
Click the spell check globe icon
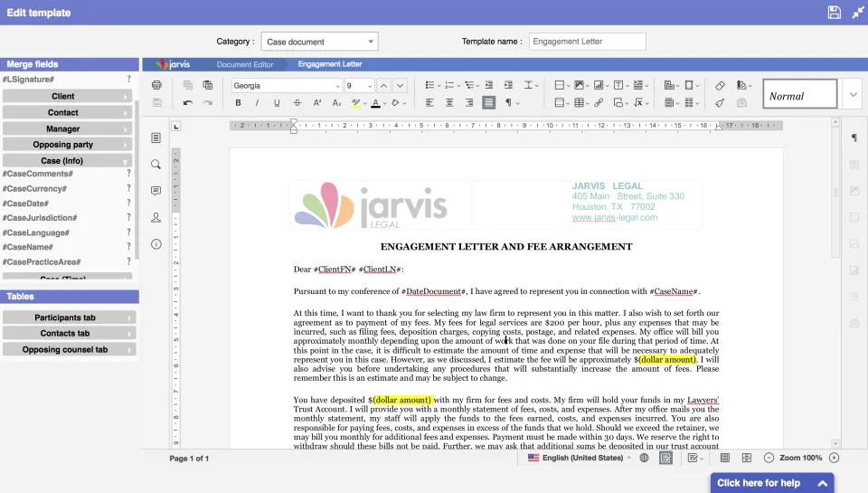(645, 458)
